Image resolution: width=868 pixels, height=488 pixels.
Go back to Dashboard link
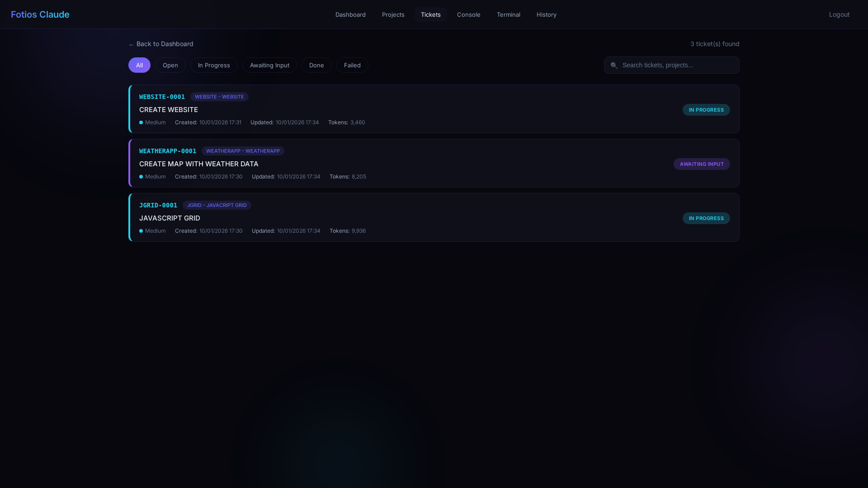click(x=161, y=44)
